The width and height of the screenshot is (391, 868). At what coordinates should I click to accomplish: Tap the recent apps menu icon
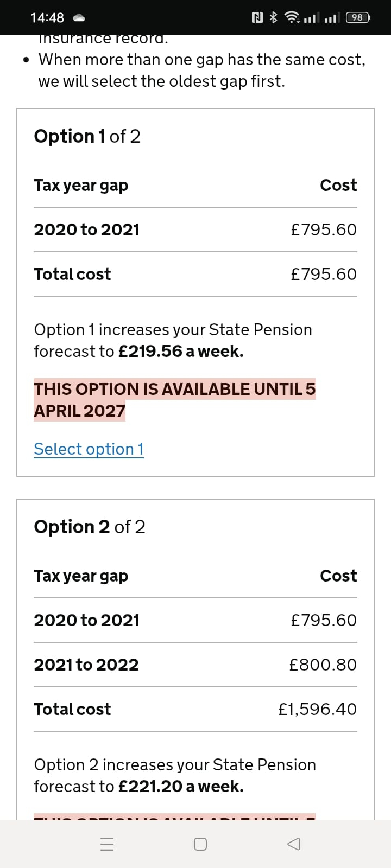pos(107,844)
